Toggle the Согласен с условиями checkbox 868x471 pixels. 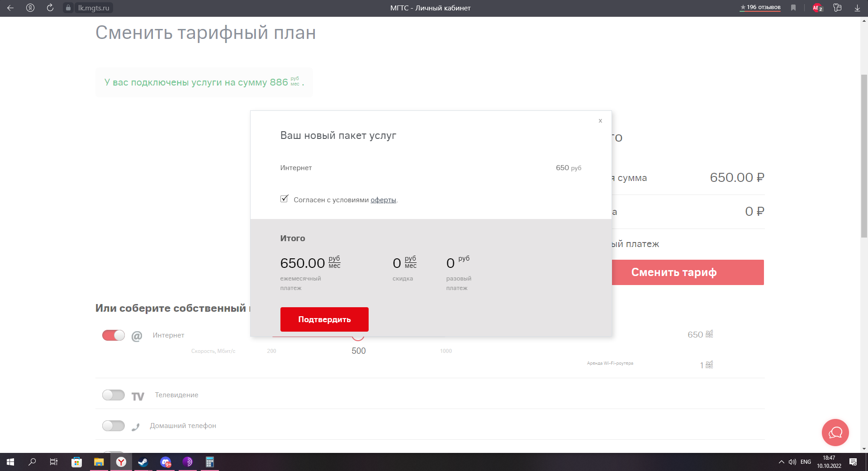click(285, 199)
